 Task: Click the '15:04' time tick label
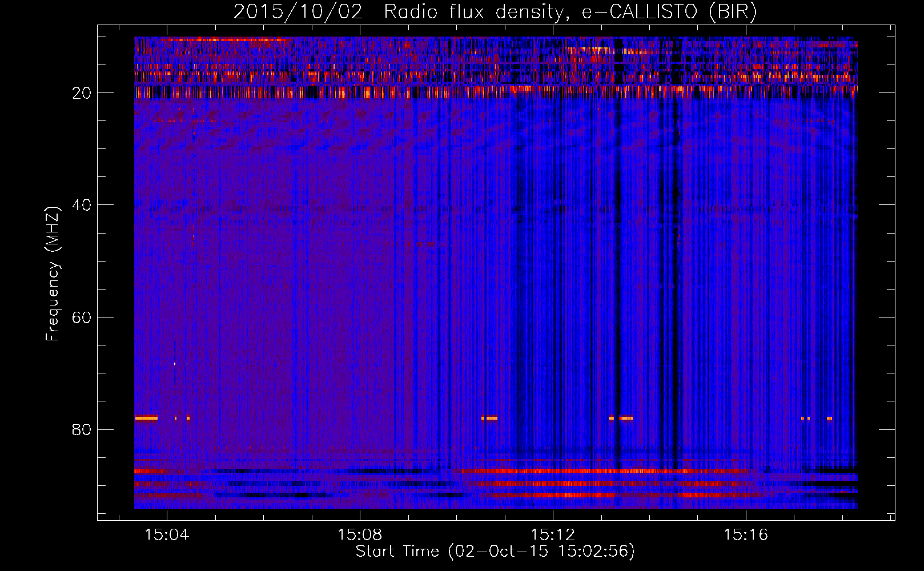point(167,535)
